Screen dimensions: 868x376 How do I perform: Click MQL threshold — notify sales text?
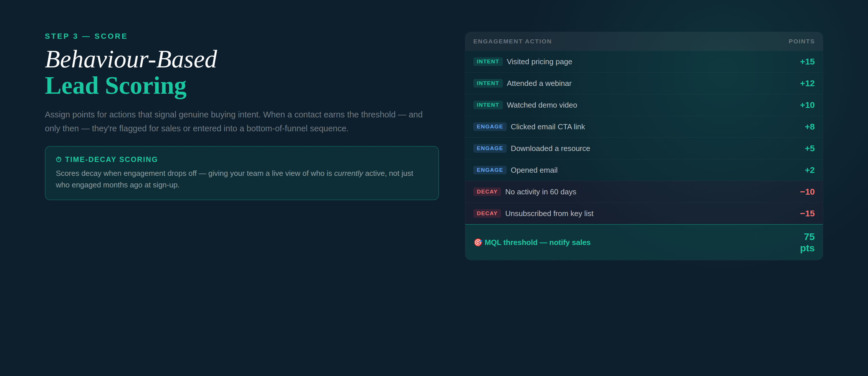coord(537,242)
